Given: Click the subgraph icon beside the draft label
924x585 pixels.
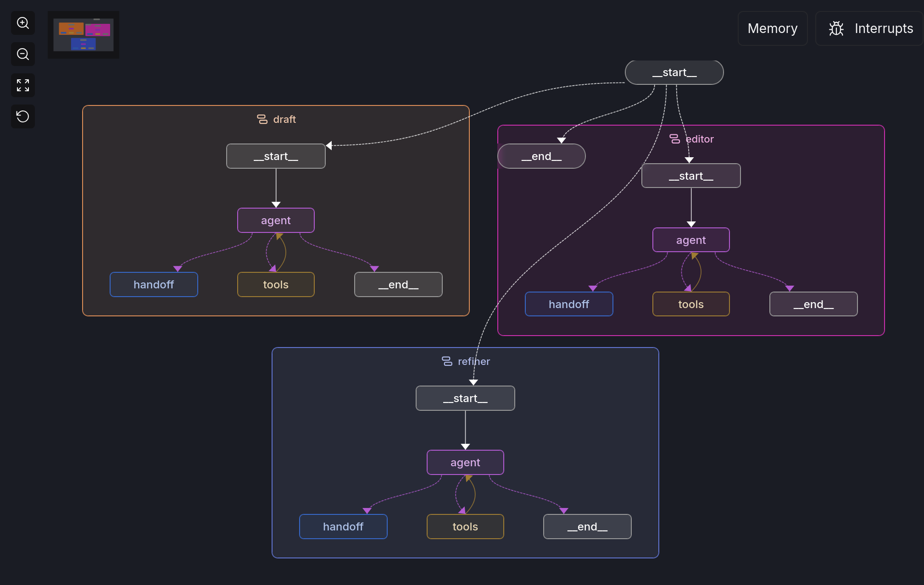Looking at the screenshot, I should coord(262,119).
